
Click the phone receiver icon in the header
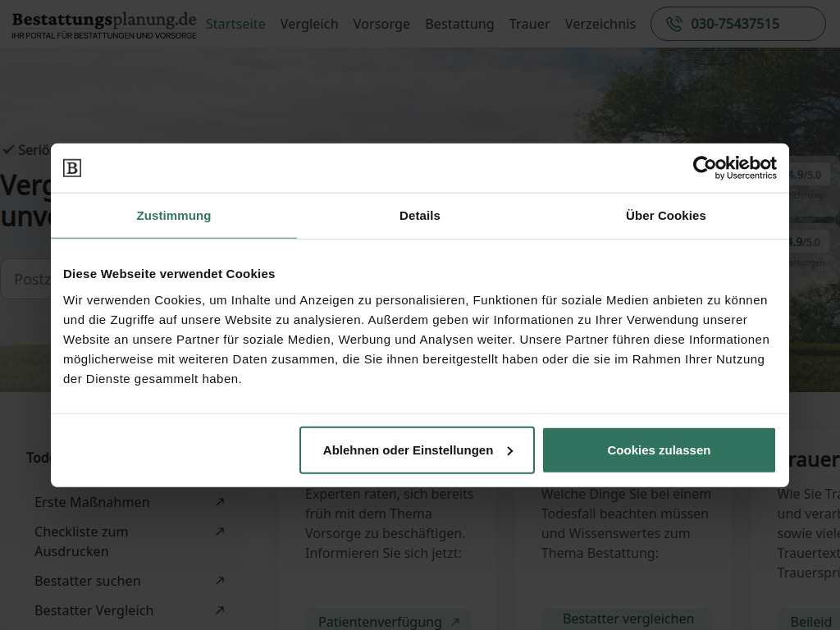[673, 24]
